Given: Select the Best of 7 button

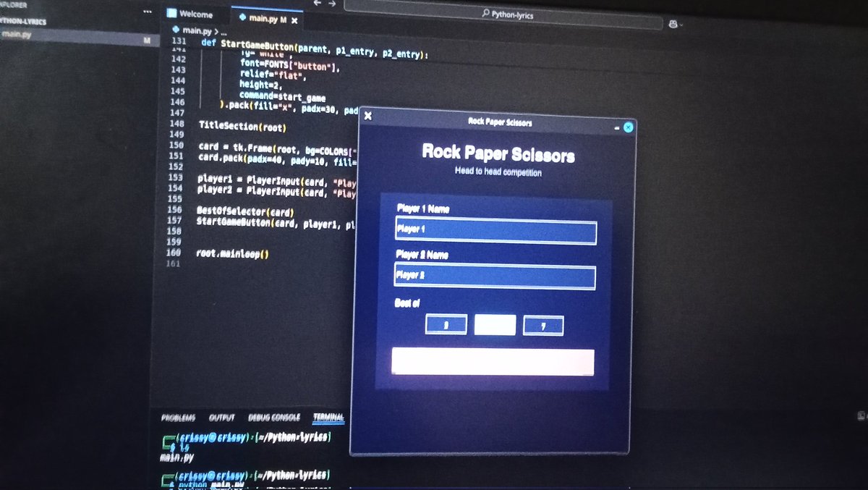Looking at the screenshot, I should pyautogui.click(x=543, y=326).
